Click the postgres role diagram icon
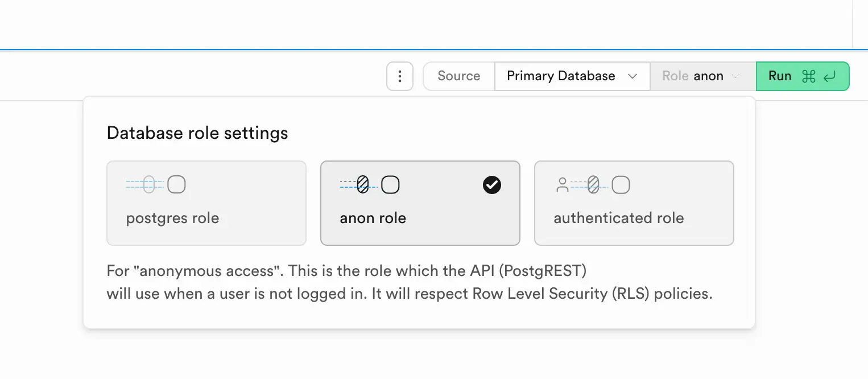868x379 pixels. pyautogui.click(x=156, y=185)
